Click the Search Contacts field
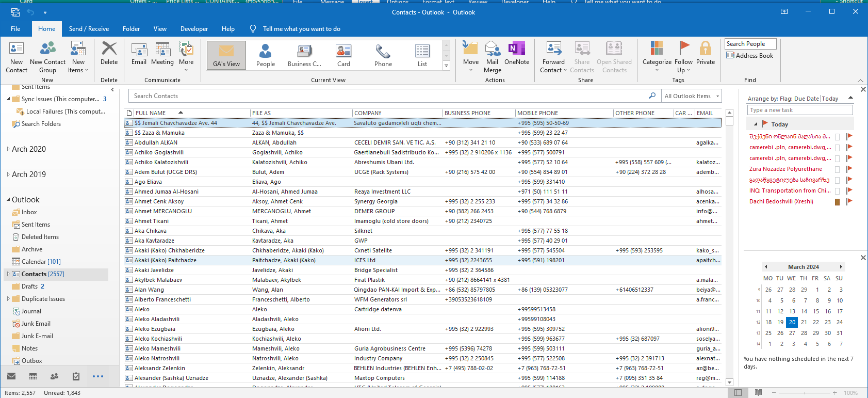Viewport: 868px width, 398px height. (388, 96)
